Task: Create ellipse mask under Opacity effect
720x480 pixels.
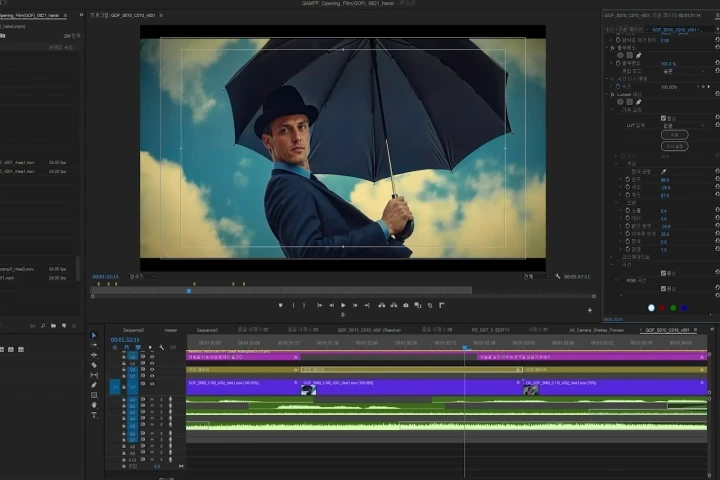Action: tap(620, 55)
